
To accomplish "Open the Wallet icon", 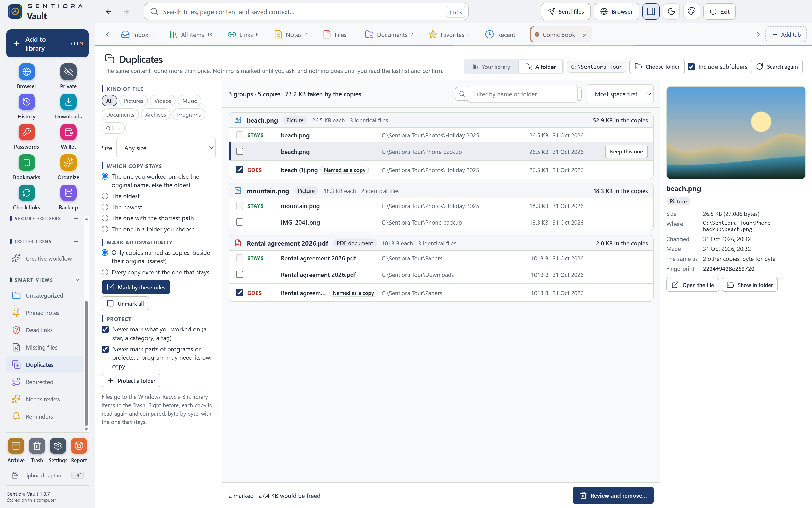I will 69,132.
